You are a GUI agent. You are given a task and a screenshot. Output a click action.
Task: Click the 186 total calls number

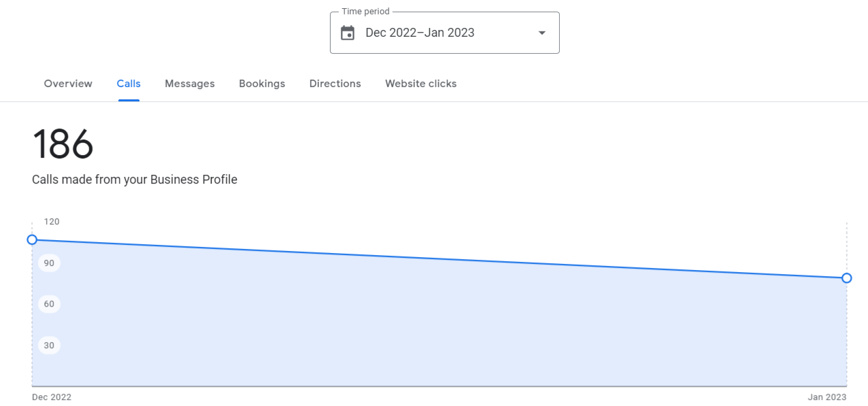[x=63, y=144]
